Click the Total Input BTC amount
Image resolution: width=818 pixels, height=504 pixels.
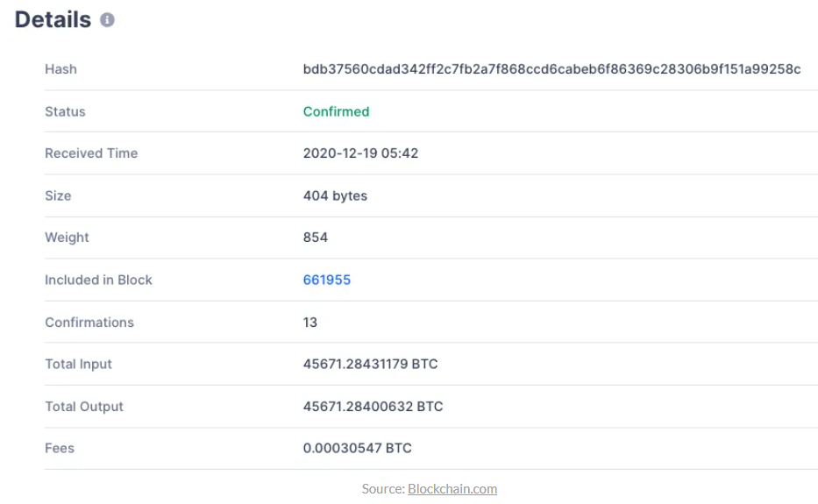pyautogui.click(x=370, y=364)
